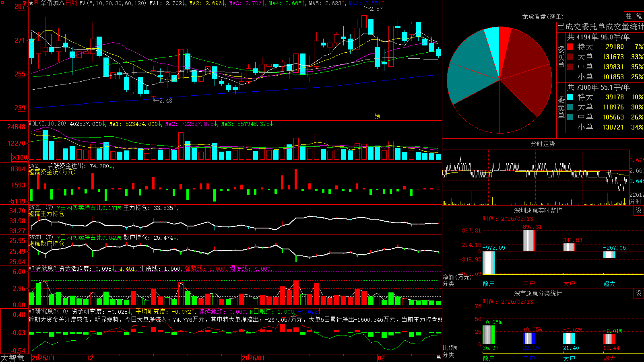The width and height of the screenshot is (644, 362).
Task: Click the 36.97 散户 ratio bar
Action: click(x=489, y=335)
